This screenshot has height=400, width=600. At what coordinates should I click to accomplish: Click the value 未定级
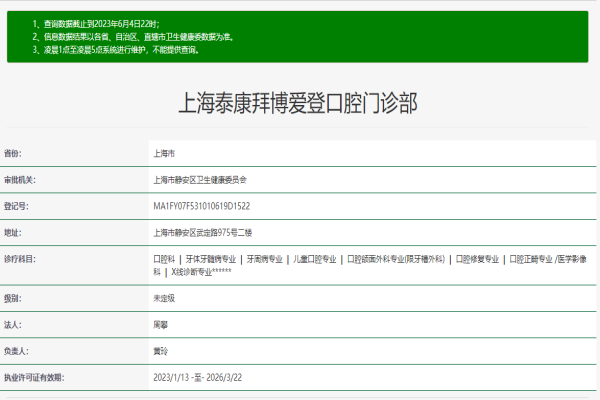164,299
